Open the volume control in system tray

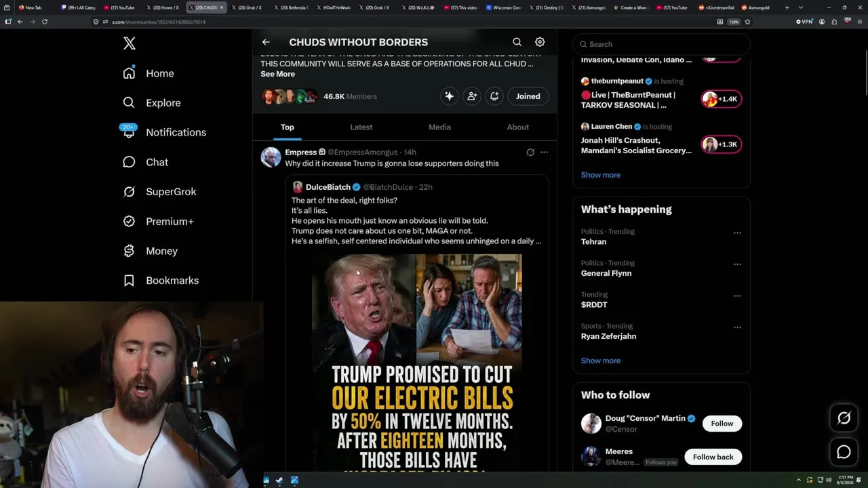pos(829,481)
